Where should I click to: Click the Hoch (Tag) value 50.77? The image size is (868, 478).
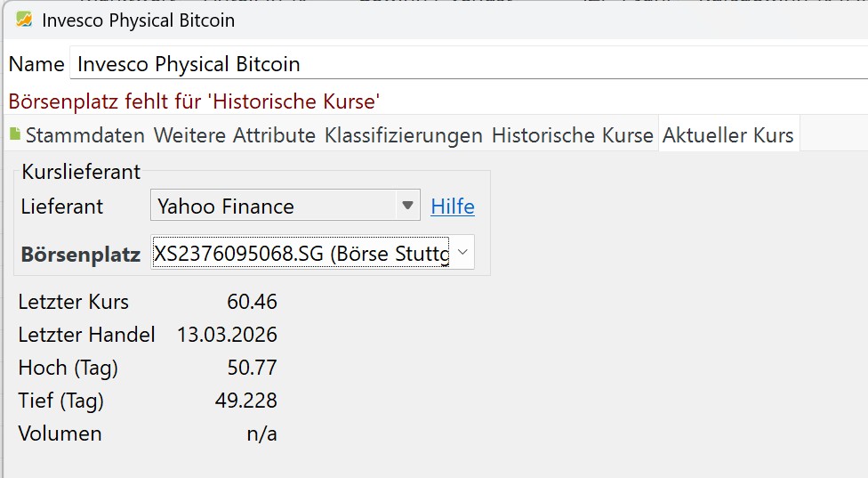click(x=252, y=368)
